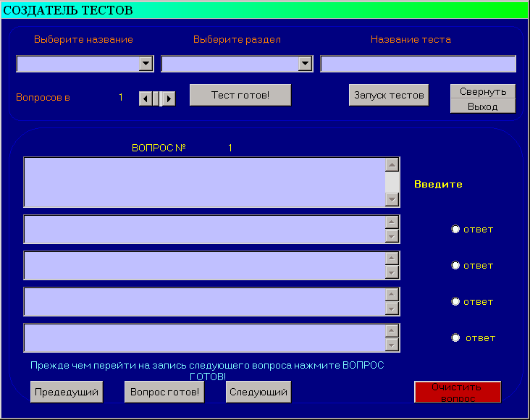Open the 'Выберите название' dropdown arrow

(146, 64)
